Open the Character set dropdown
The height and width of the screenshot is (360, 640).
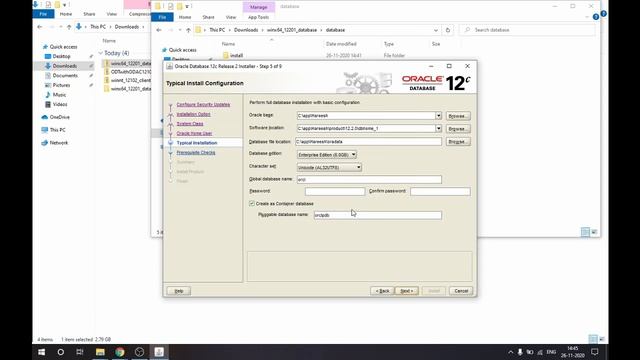[x=329, y=167]
